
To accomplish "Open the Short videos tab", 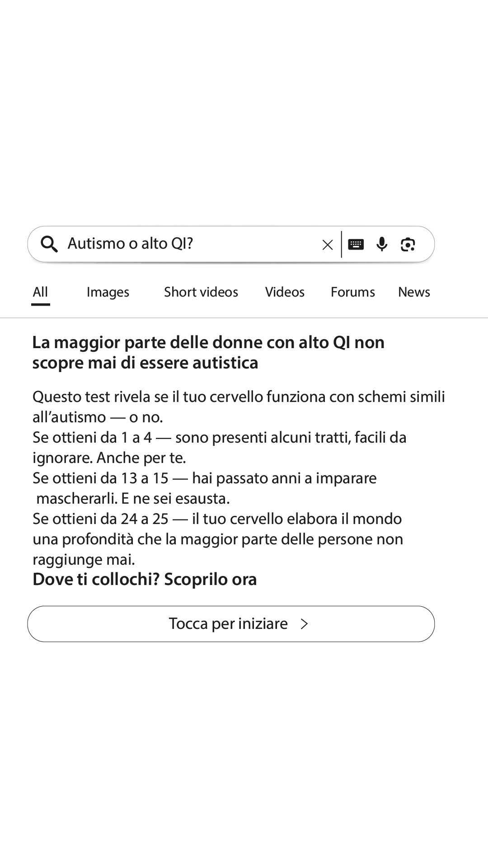I will 201,292.
